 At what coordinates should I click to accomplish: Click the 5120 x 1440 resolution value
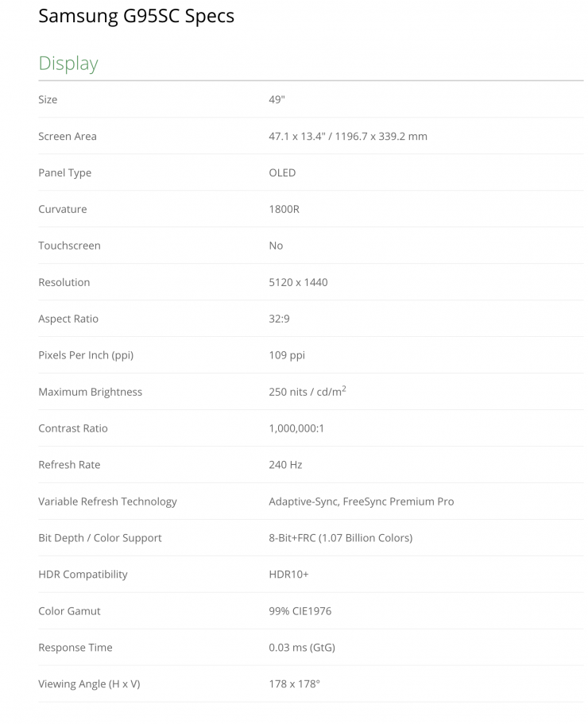(x=298, y=282)
